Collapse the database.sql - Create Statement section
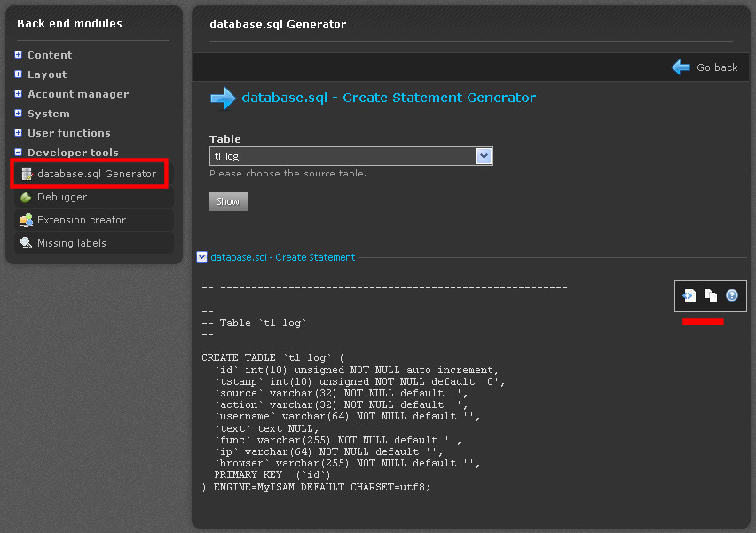Screen dimensions: 756x533 pyautogui.click(x=201, y=257)
